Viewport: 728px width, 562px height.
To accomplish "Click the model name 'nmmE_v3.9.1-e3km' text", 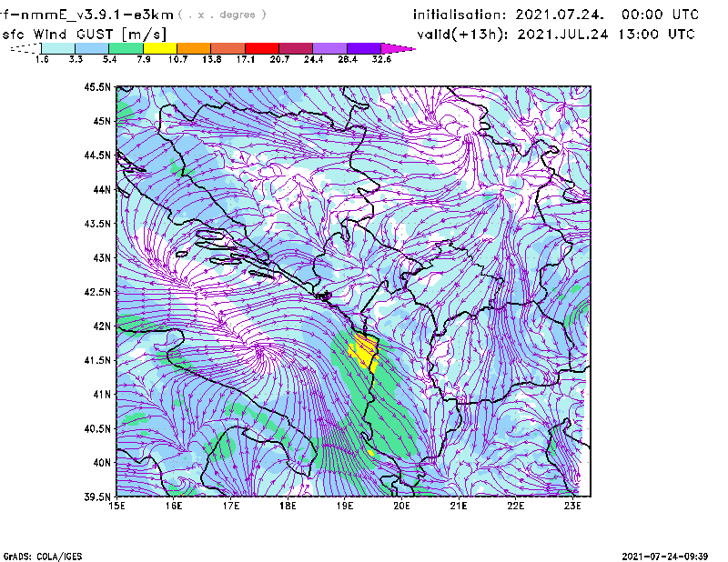I will tap(96, 15).
